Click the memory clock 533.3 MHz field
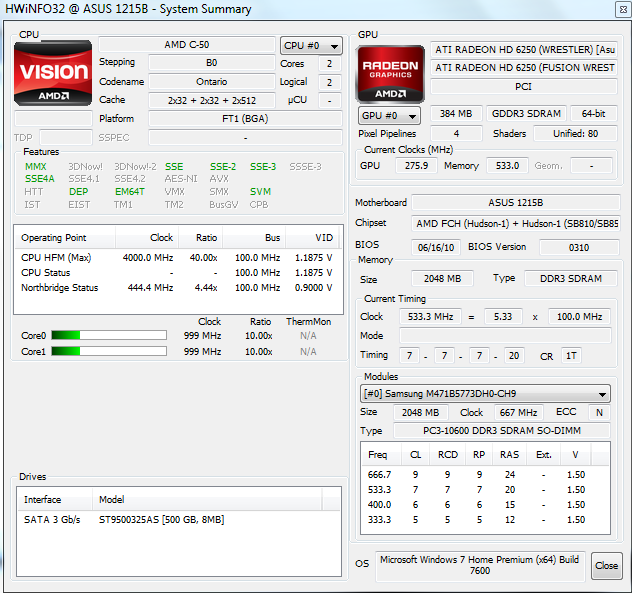Screen dimensions: 632x593 430,317
